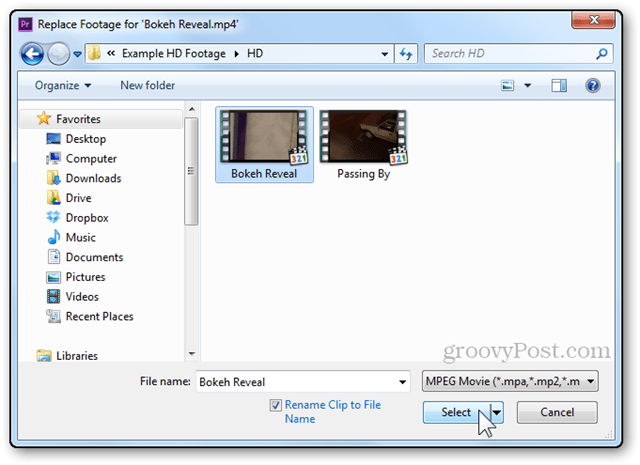This screenshot has height=465, width=640.
Task: Click the Libraries folder icon
Action: click(x=44, y=356)
